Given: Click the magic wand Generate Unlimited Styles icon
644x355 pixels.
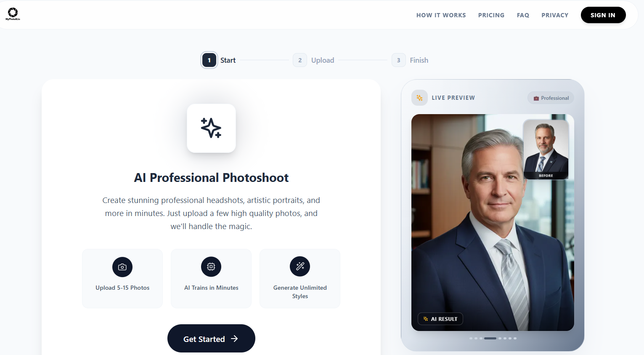Looking at the screenshot, I should pyautogui.click(x=300, y=266).
